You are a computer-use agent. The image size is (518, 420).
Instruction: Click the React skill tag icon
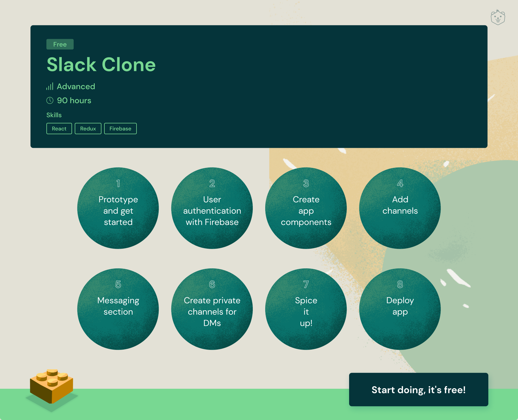coord(59,129)
